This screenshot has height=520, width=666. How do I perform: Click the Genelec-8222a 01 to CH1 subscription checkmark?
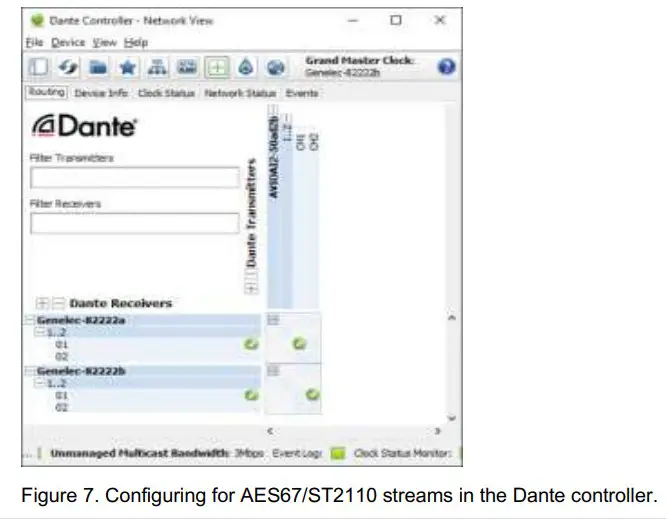pos(299,343)
